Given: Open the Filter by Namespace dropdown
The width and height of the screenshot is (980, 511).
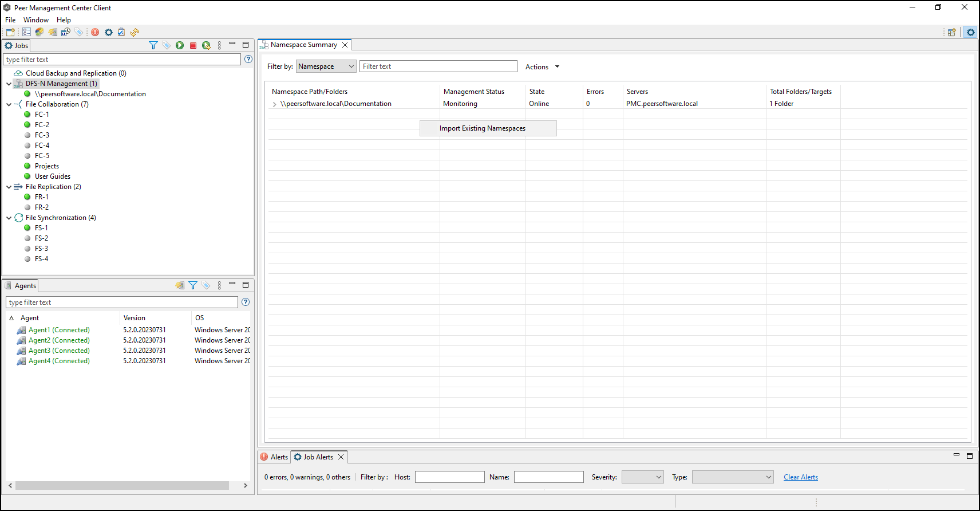Looking at the screenshot, I should point(326,66).
